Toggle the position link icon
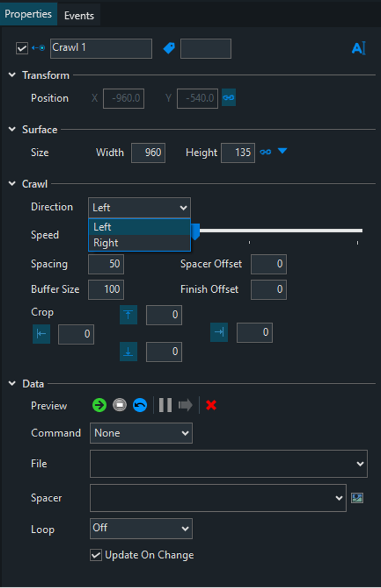The image size is (381, 588). 229,98
